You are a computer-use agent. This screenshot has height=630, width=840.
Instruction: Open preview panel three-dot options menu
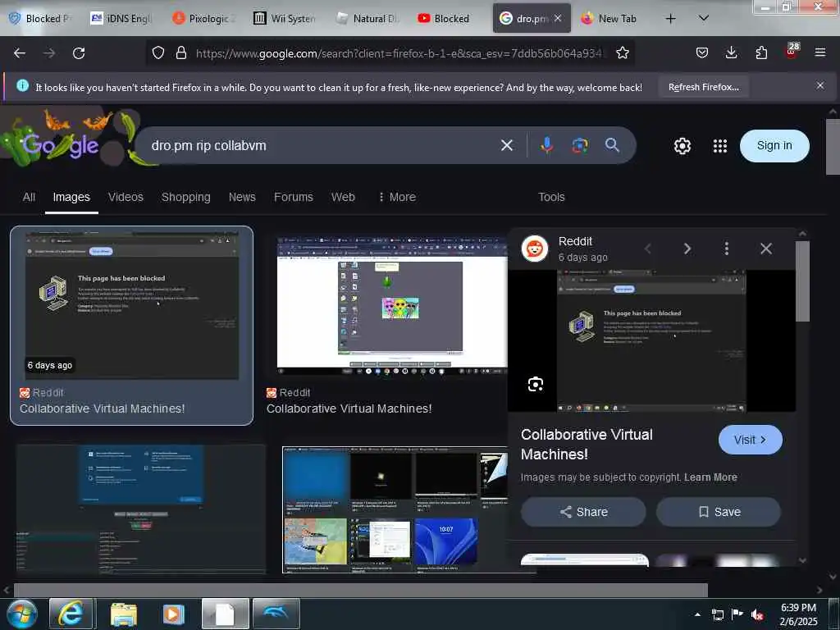click(x=727, y=249)
